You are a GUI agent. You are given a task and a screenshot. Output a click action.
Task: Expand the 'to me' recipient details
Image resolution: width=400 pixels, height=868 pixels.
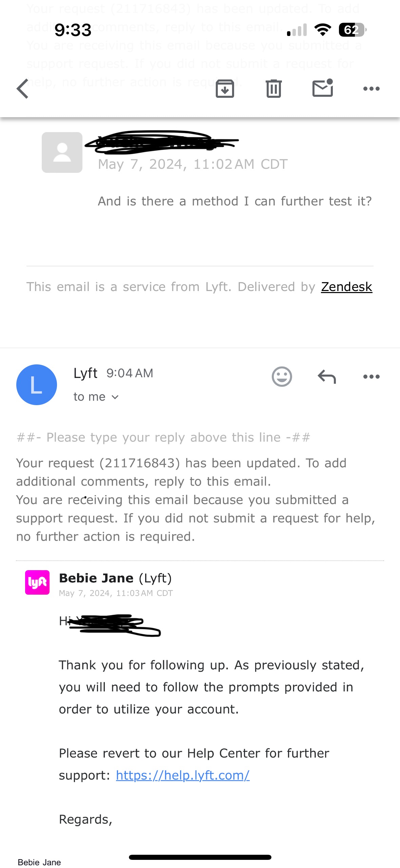click(x=96, y=396)
